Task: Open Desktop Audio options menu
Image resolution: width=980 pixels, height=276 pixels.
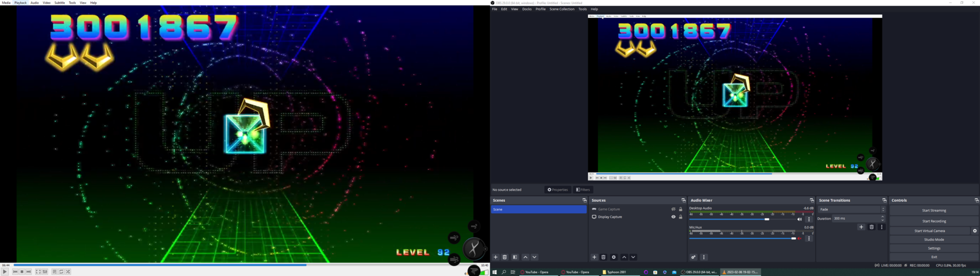Action: (x=809, y=220)
